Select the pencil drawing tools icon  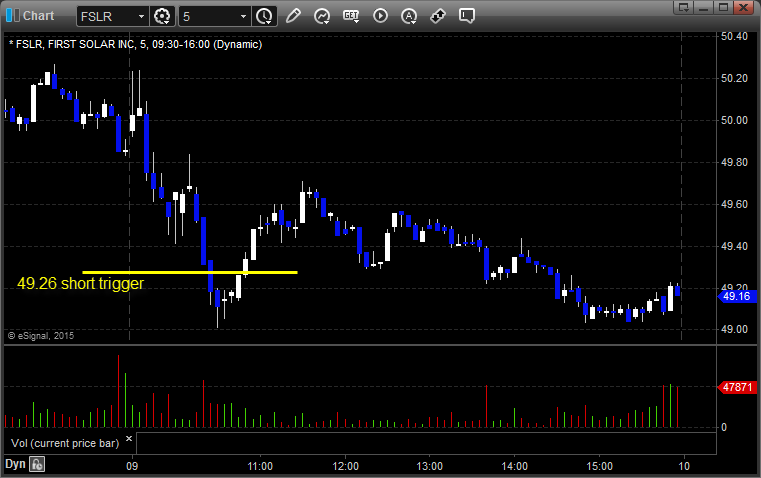click(x=293, y=16)
